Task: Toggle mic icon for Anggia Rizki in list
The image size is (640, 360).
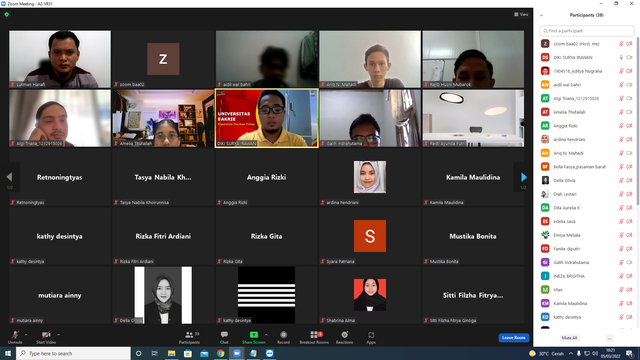Action: click(621, 126)
